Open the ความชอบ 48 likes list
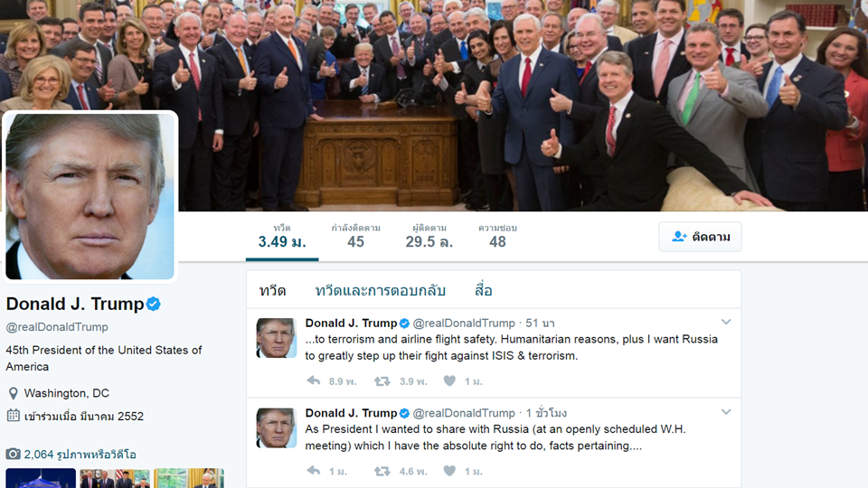 [497, 236]
